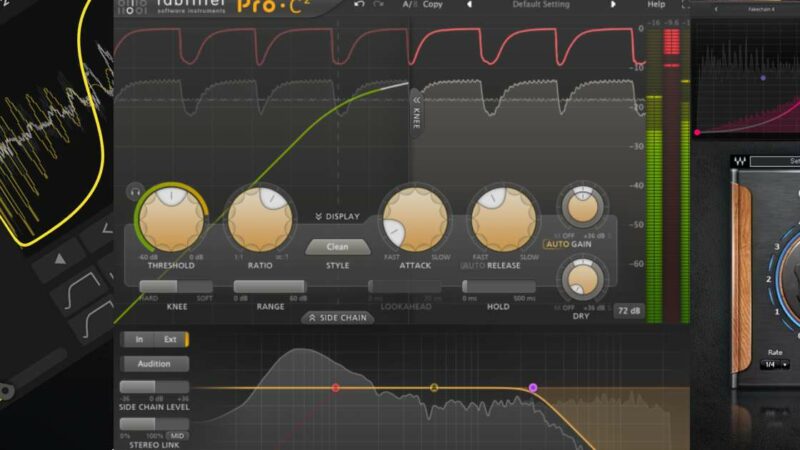Screen dimensions: 800x450
Task: Open the Rate 1/4 dropdown in Waves plugin
Action: point(774,365)
